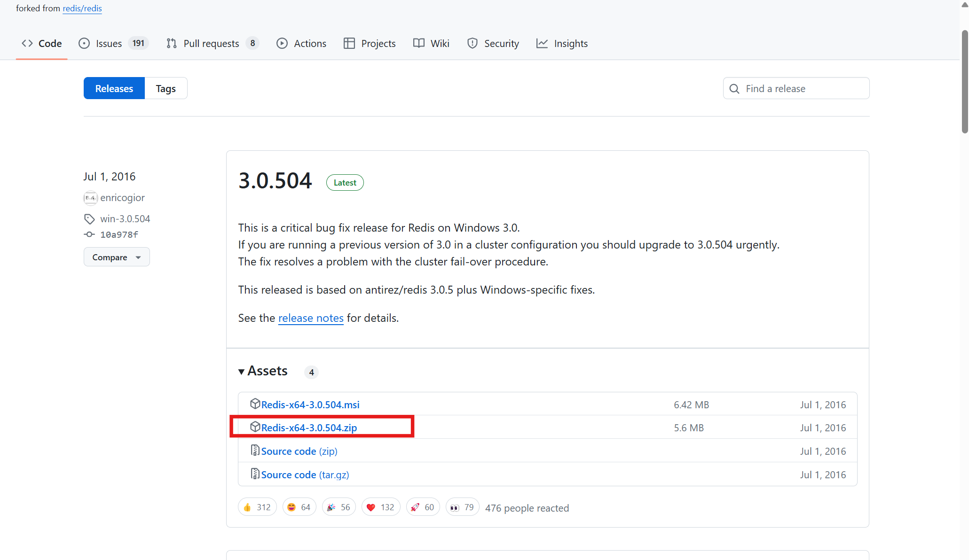Click the 476 people reacted text
Image resolution: width=969 pixels, height=560 pixels.
[x=527, y=508]
